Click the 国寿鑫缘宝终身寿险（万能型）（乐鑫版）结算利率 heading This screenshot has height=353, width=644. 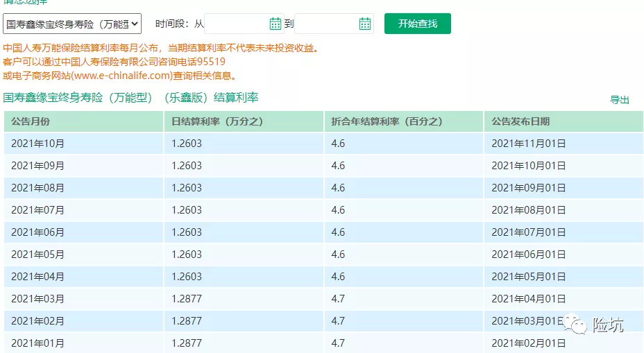pos(130,98)
